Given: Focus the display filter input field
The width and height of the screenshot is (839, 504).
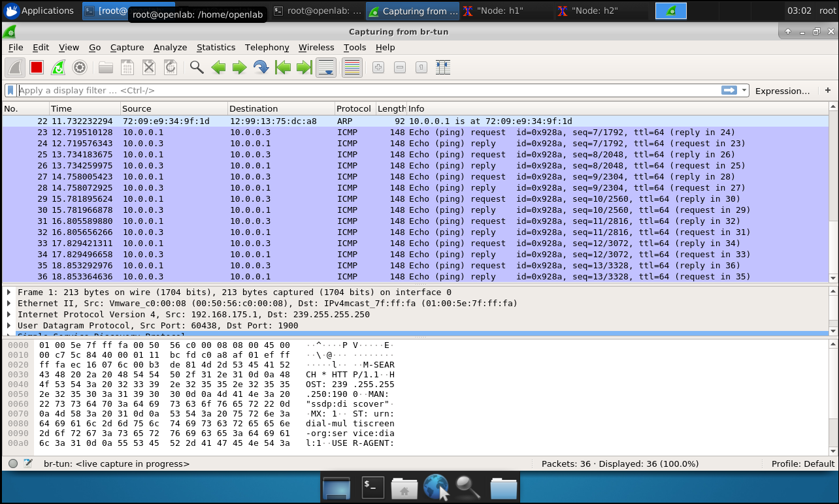Looking at the screenshot, I should [x=369, y=91].
